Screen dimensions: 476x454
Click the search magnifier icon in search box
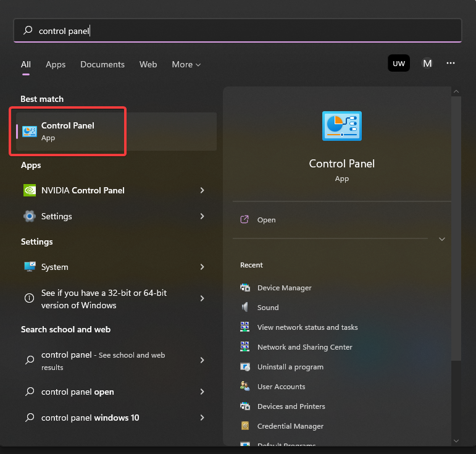click(x=28, y=30)
